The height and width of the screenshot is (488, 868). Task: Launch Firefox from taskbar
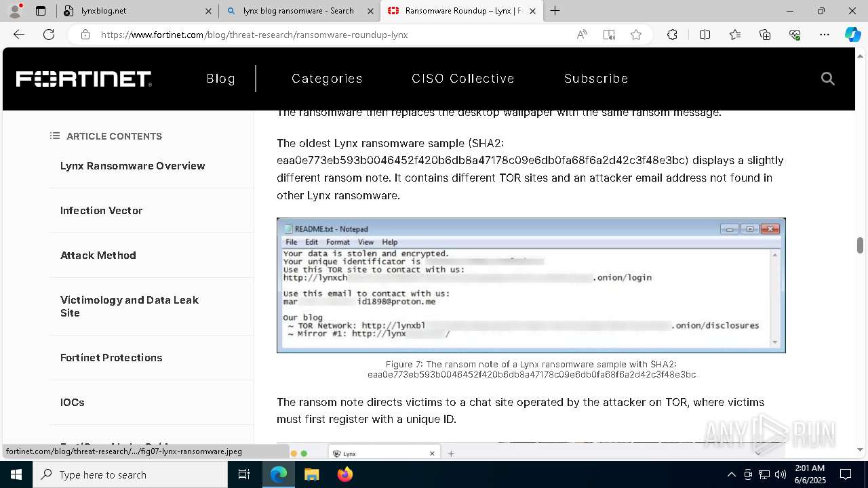tap(344, 474)
